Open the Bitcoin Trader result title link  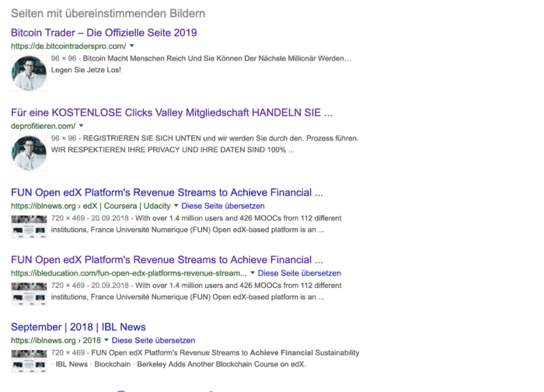103,33
